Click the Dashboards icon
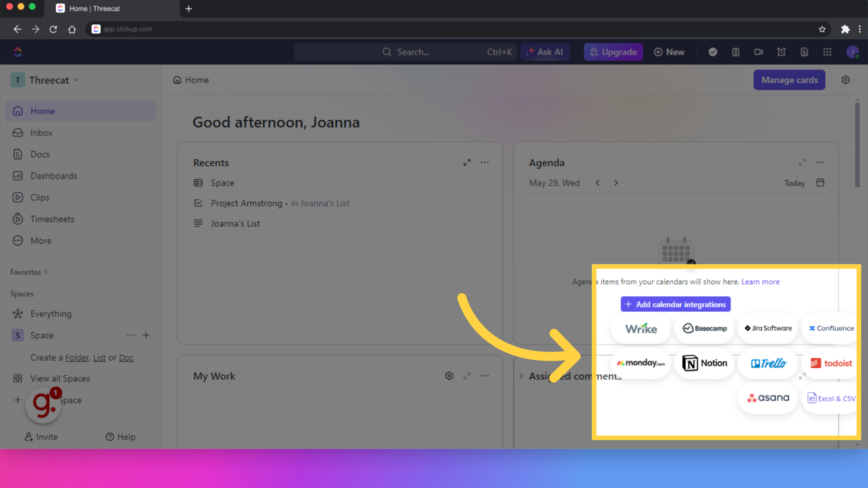The width and height of the screenshot is (868, 488). (x=18, y=175)
